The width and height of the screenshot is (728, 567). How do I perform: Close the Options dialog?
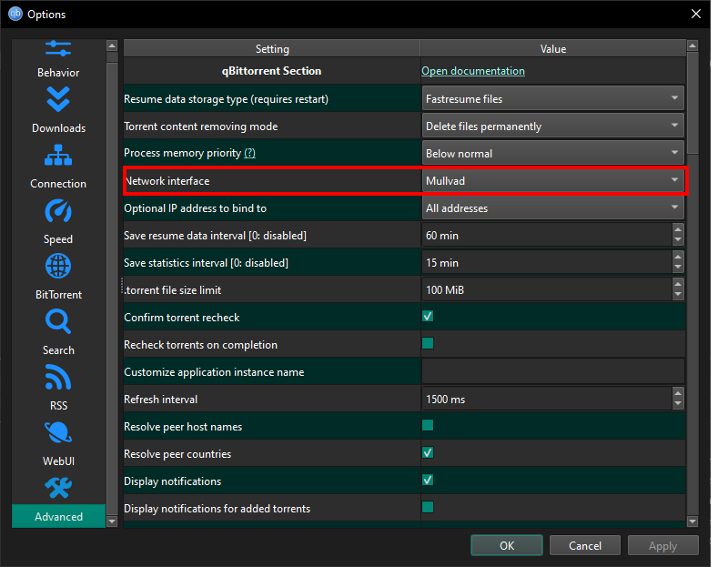pos(695,14)
